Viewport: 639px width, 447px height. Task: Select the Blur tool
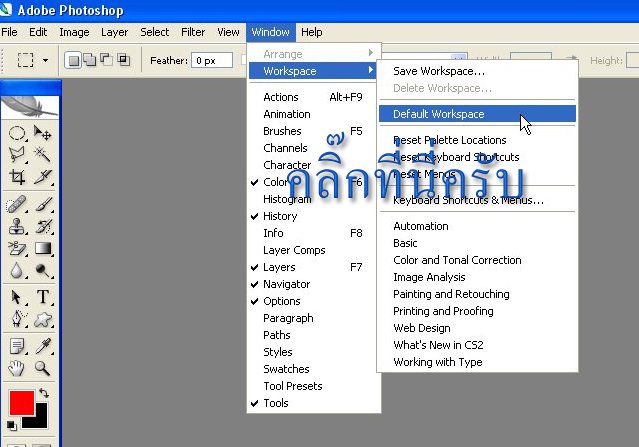coord(17,270)
